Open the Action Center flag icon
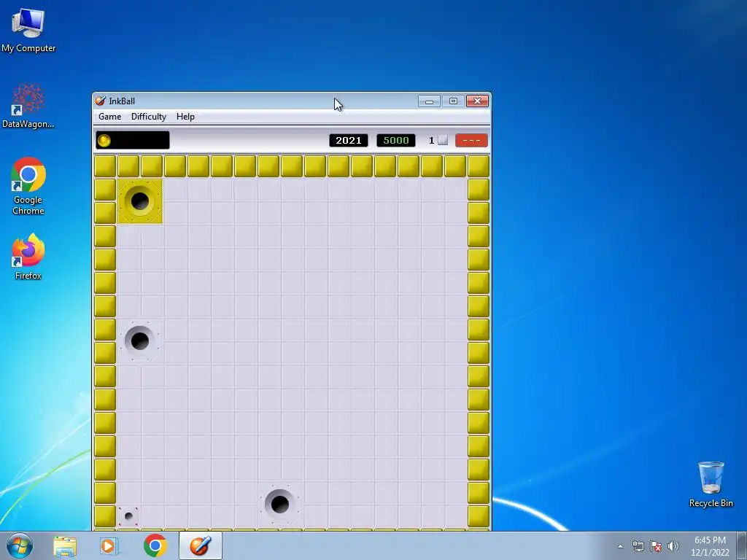The width and height of the screenshot is (747, 560). pyautogui.click(x=656, y=546)
